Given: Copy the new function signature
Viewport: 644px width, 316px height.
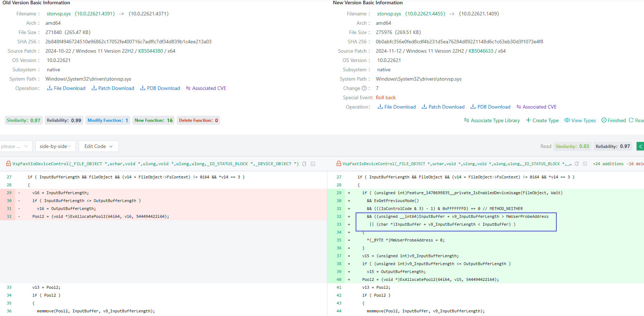Looking at the screenshot, I should click(x=577, y=164).
